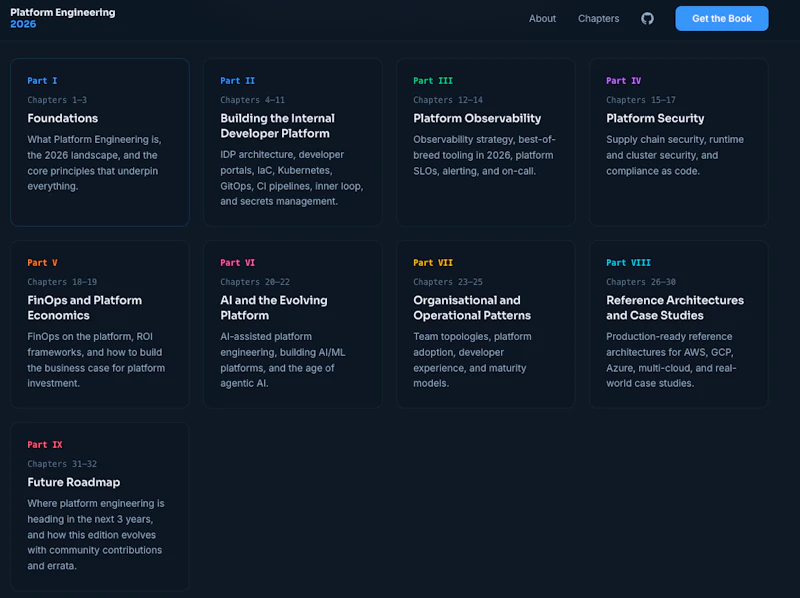Image resolution: width=800 pixels, height=598 pixels.
Task: Click the orange Part V label
Action: click(42, 263)
